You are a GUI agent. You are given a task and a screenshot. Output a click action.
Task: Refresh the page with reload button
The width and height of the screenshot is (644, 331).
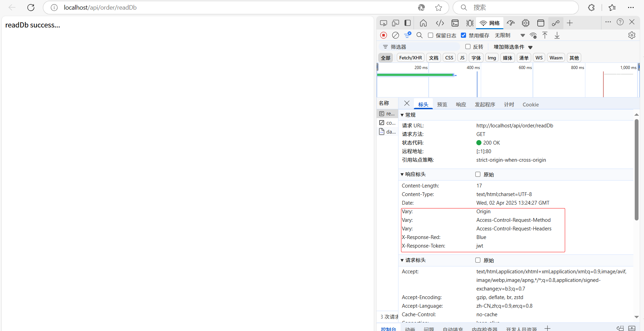(x=31, y=8)
